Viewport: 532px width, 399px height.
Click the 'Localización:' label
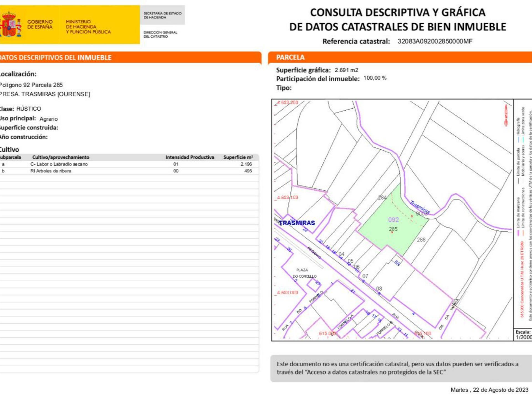pos(18,74)
